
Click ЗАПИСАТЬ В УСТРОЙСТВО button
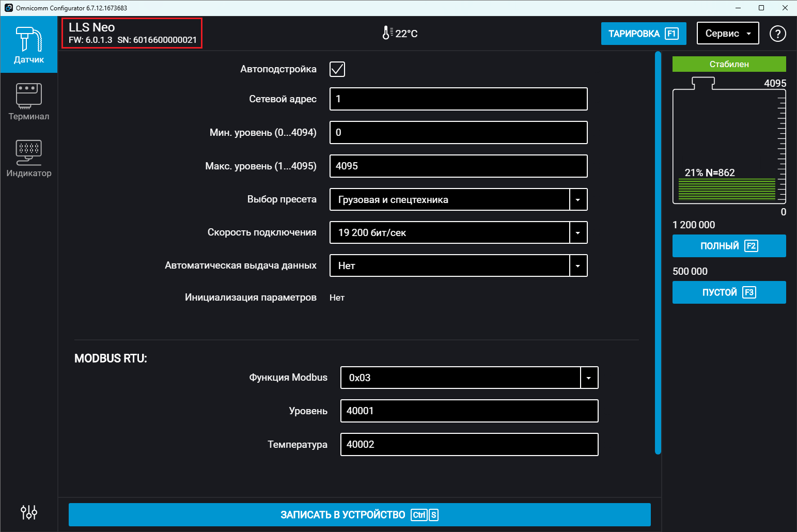(360, 514)
